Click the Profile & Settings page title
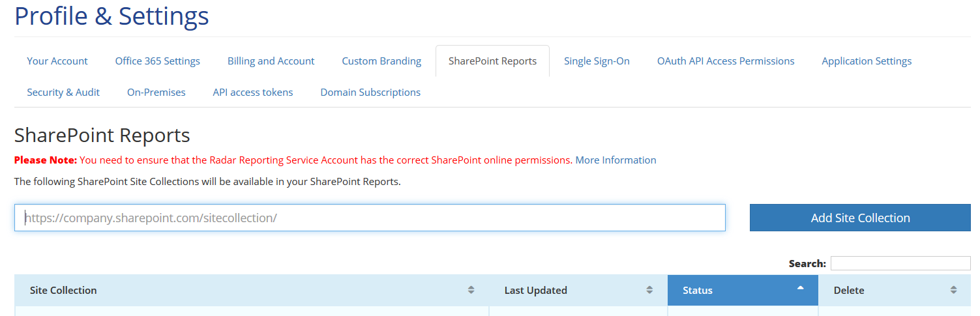Screen dimensions: 980x316 (x=111, y=16)
